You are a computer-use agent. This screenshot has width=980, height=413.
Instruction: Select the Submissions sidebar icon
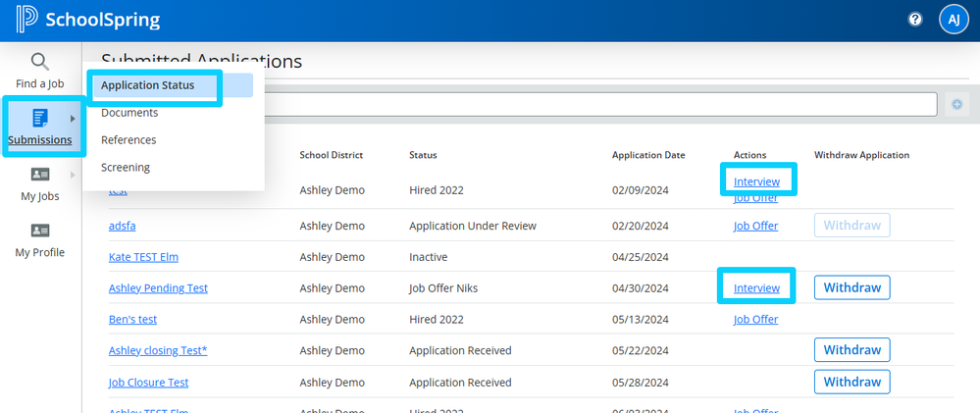40,120
